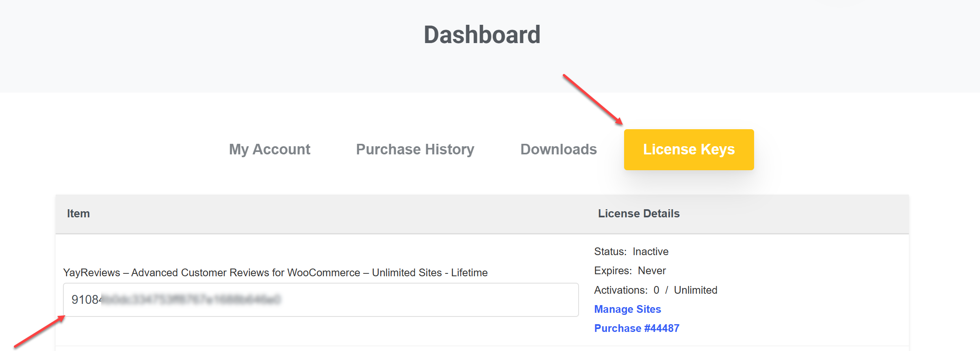The width and height of the screenshot is (980, 351).
Task: Click the Activations label
Action: [x=620, y=290]
